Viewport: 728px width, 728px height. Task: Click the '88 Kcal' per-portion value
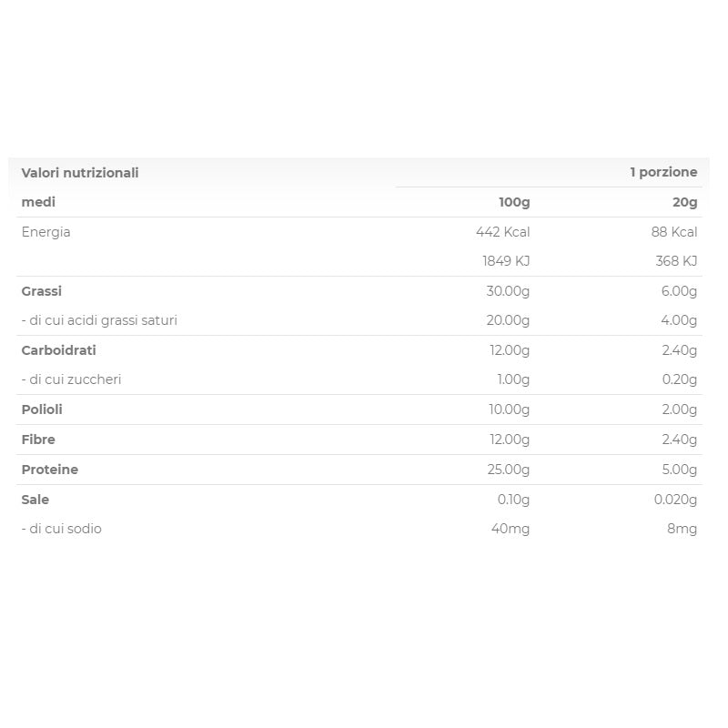pyautogui.click(x=674, y=232)
